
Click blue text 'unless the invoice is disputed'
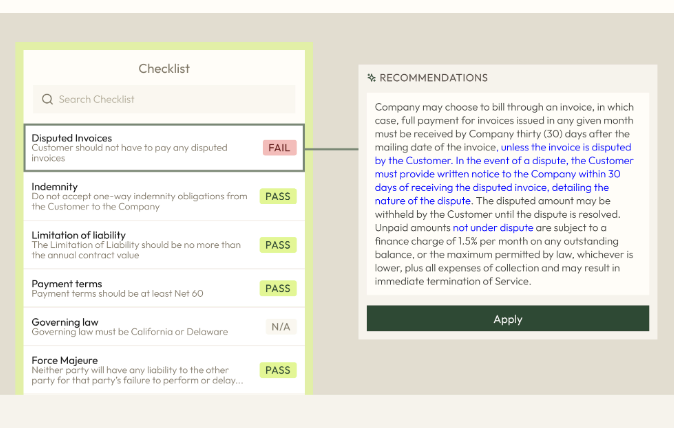click(x=566, y=147)
